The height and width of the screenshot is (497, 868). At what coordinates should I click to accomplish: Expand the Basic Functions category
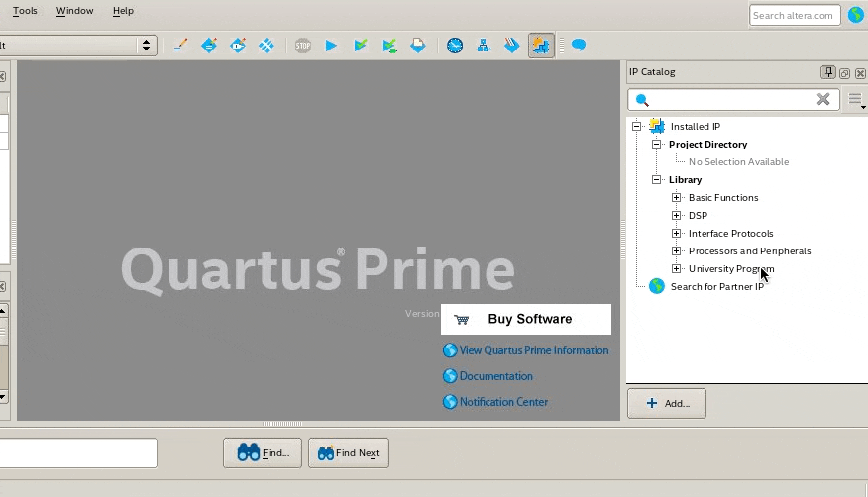(676, 197)
